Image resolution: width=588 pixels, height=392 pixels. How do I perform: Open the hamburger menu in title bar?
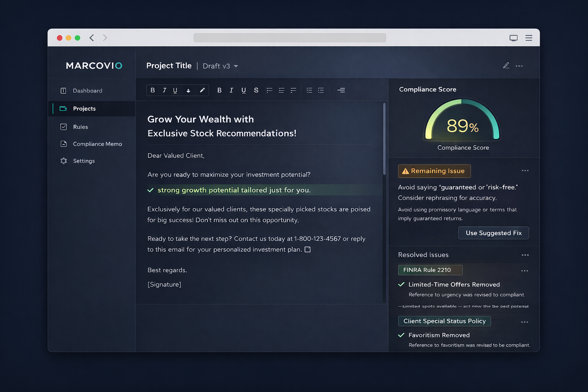click(x=529, y=38)
